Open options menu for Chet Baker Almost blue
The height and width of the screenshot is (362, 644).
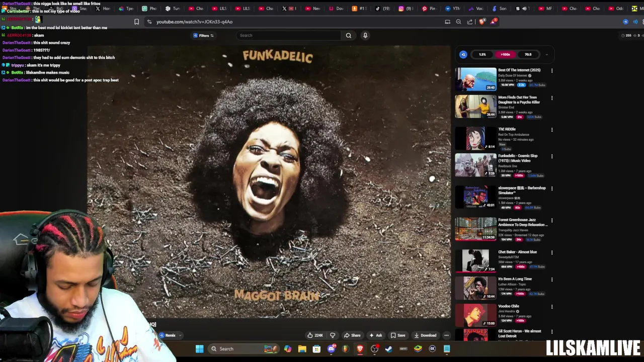[552, 252]
